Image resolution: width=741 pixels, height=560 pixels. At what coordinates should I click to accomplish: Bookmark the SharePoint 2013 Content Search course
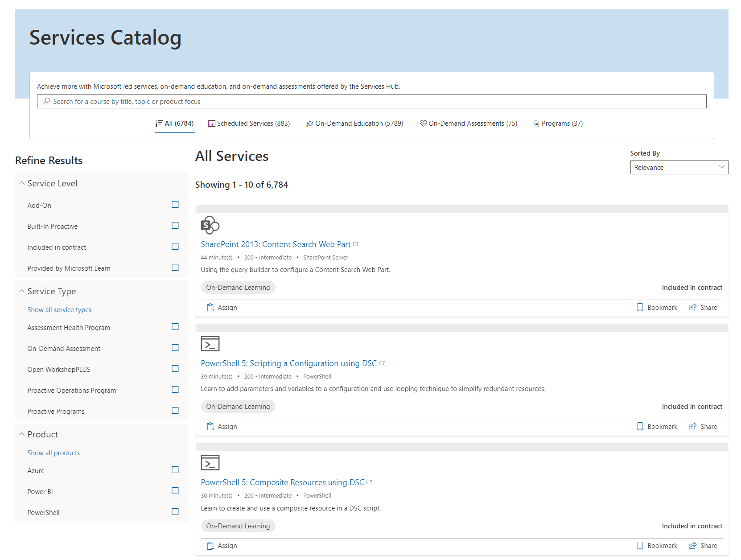(657, 308)
